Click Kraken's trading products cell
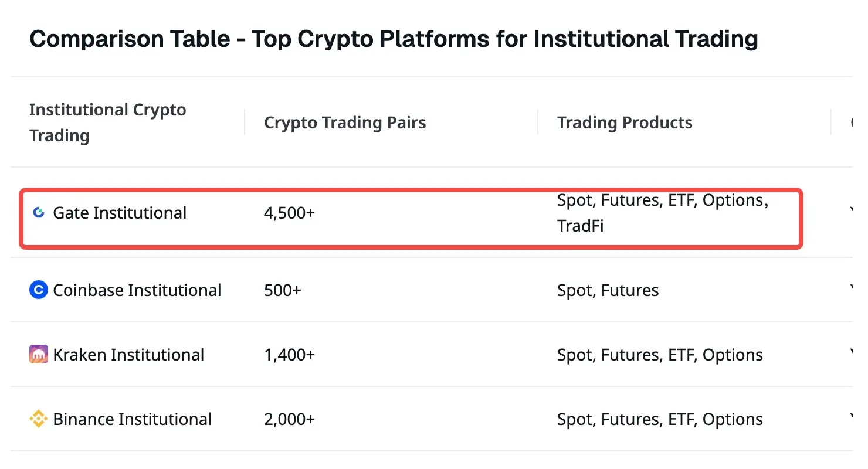 point(660,355)
